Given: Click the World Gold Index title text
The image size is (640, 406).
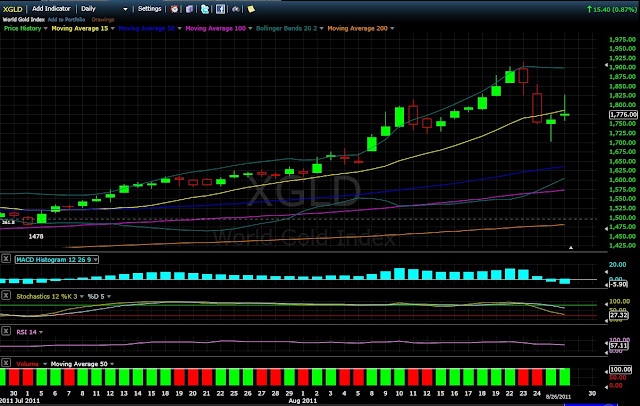Looking at the screenshot, I should click(x=23, y=19).
